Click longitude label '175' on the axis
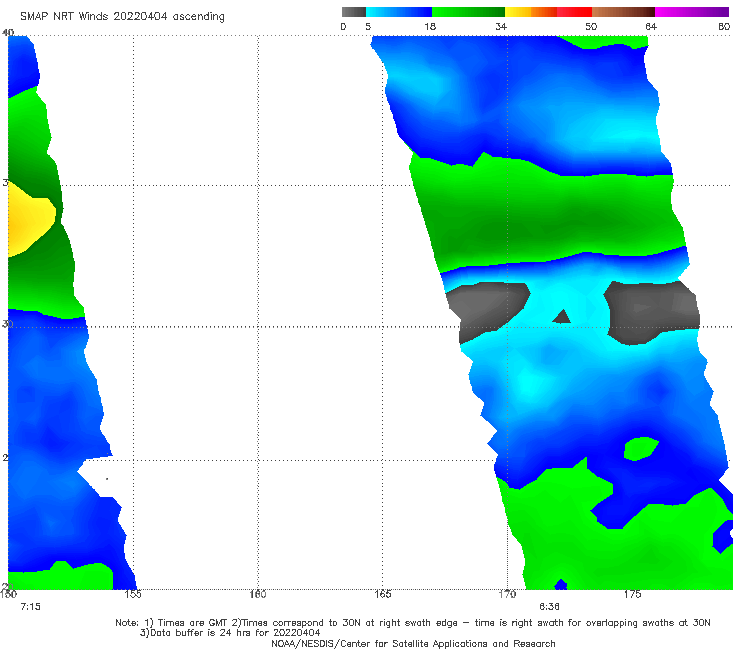 click(632, 594)
